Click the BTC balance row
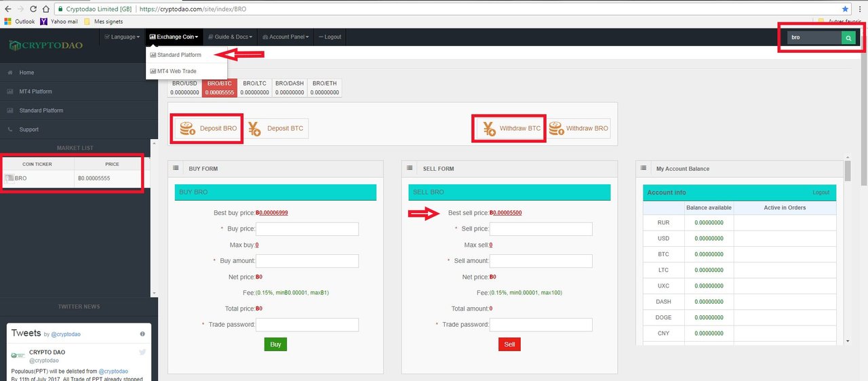Screen dimensions: 868x381 (x=740, y=254)
